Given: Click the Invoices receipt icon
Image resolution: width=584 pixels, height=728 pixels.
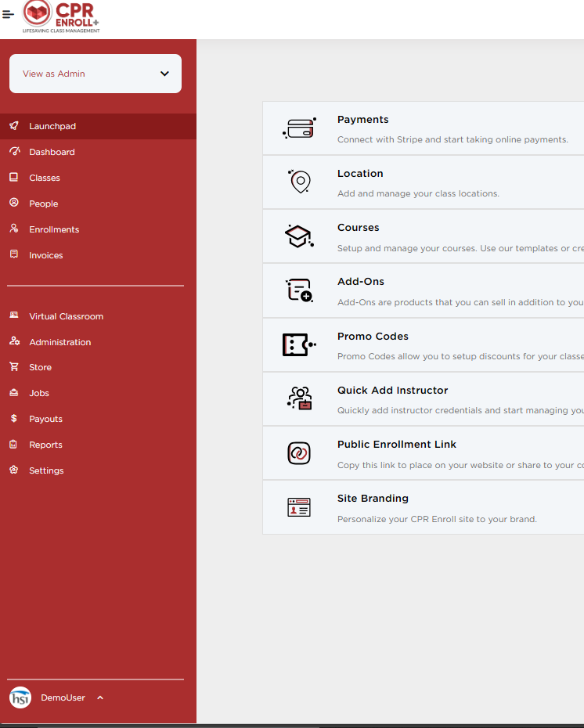Looking at the screenshot, I should (x=14, y=254).
